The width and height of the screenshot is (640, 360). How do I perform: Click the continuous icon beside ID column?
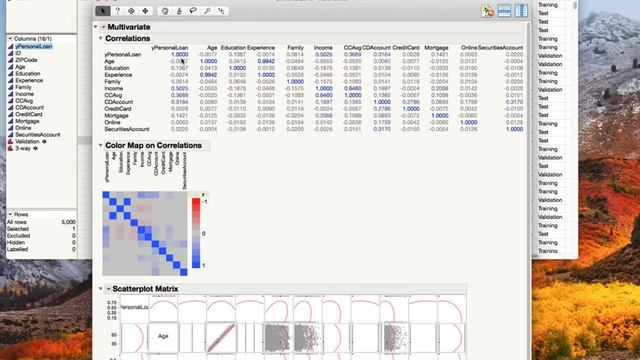(11, 53)
